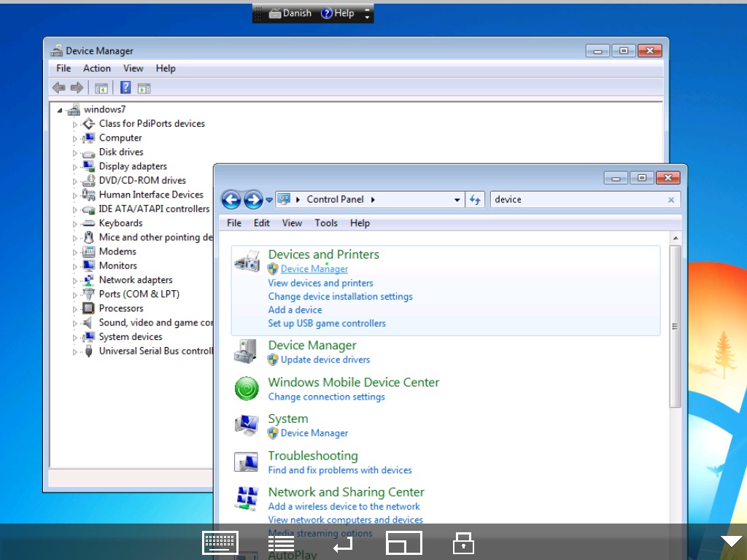Click the Windows Mobile Device Center green icon
Viewport: 747px width, 560px height.
(247, 388)
